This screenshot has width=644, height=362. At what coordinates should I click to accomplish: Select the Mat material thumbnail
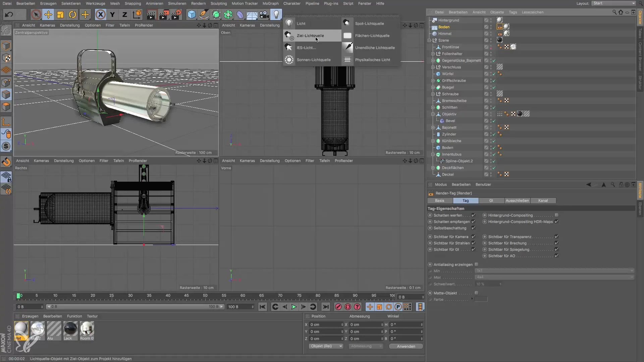coord(21,331)
